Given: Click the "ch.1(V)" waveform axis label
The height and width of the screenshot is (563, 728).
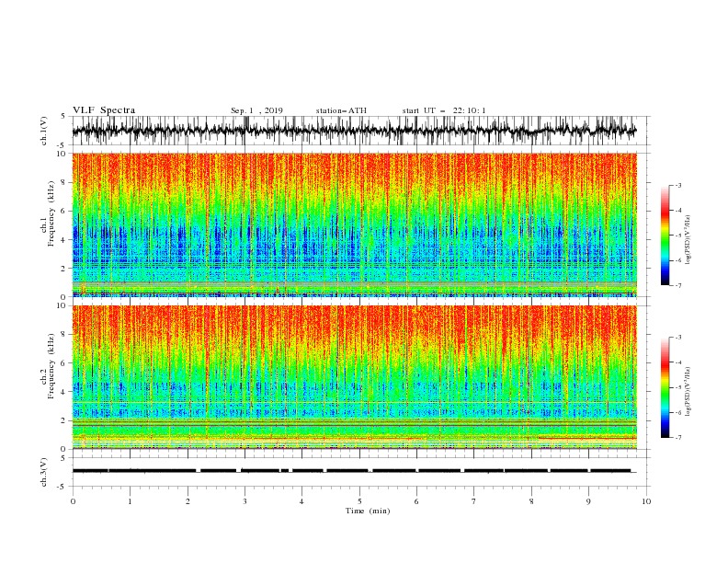Looking at the screenshot, I should coord(44,131).
